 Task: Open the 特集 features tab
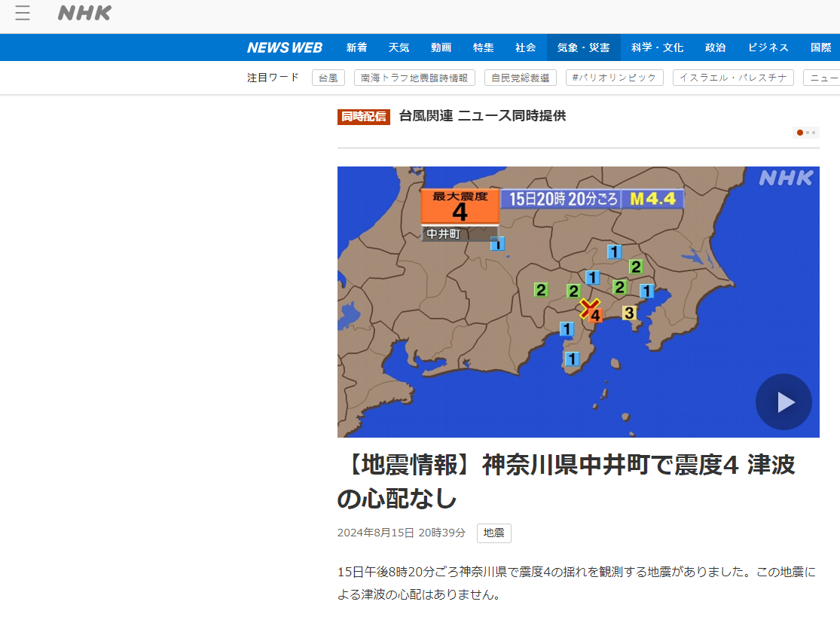tap(483, 47)
